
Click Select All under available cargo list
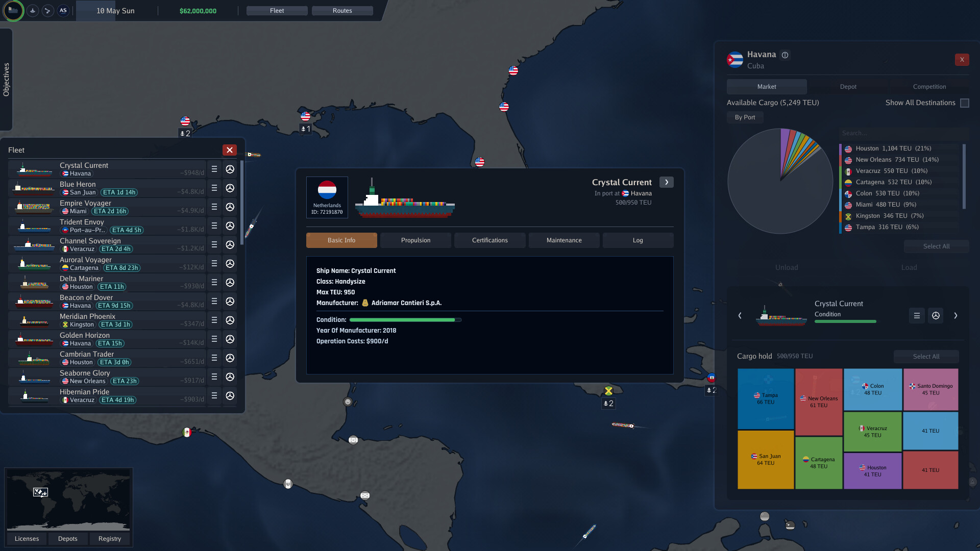pyautogui.click(x=937, y=246)
